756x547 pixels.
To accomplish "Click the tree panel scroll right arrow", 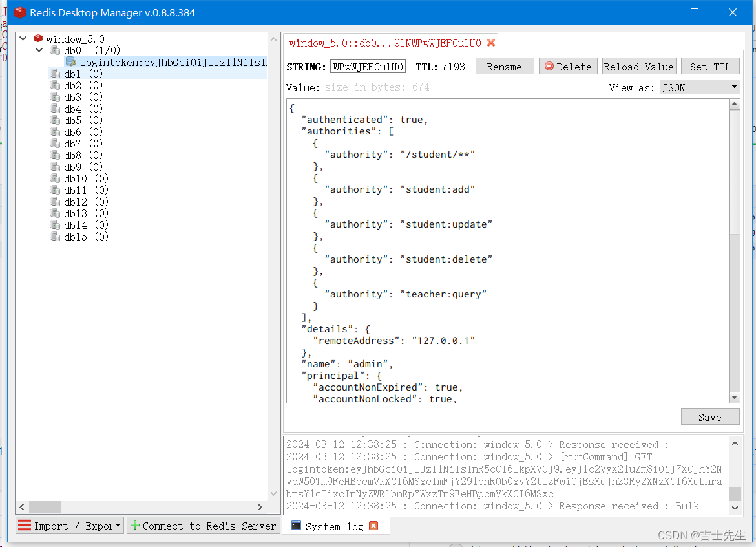I will pos(260,507).
